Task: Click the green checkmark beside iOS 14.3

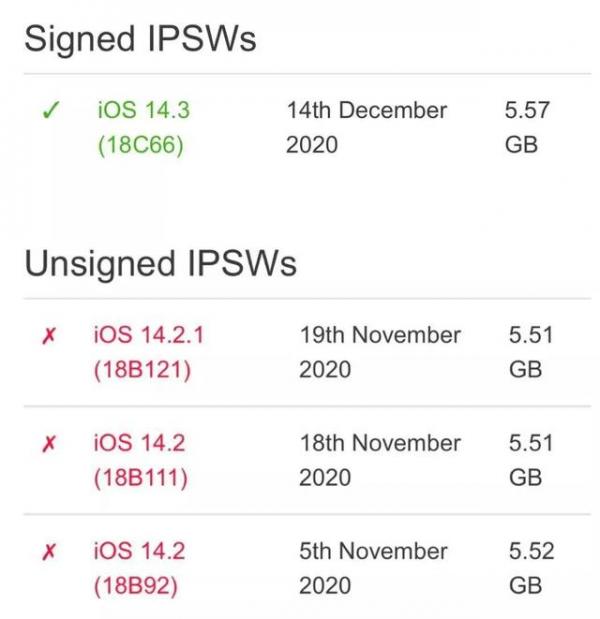Action: (x=51, y=110)
